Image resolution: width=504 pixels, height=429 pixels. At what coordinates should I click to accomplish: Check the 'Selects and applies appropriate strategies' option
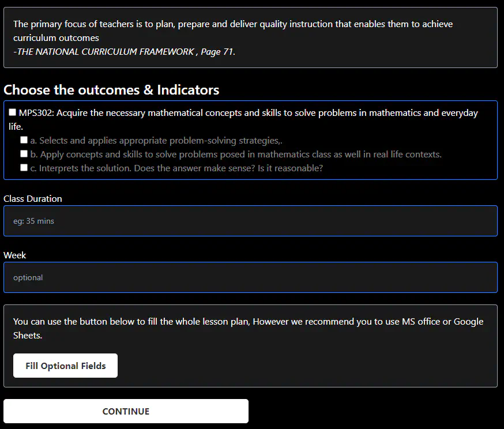(24, 140)
